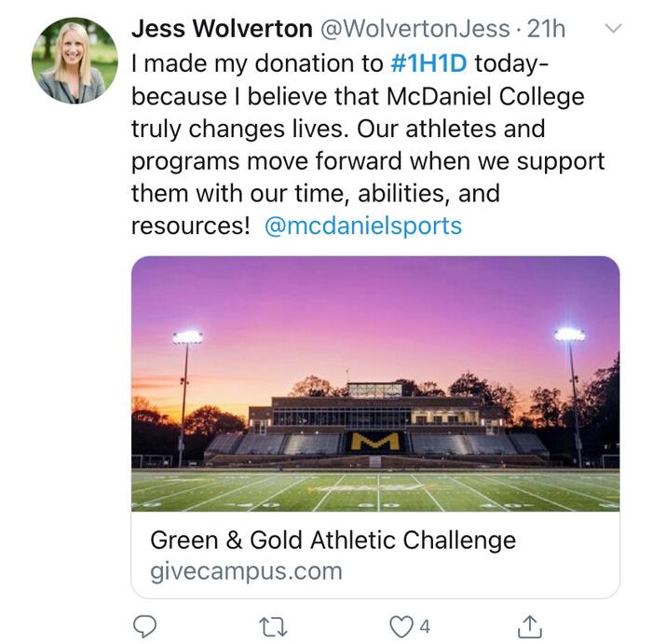Like the tweet with the heart icon
This screenshot has height=644, width=652.
[401, 625]
